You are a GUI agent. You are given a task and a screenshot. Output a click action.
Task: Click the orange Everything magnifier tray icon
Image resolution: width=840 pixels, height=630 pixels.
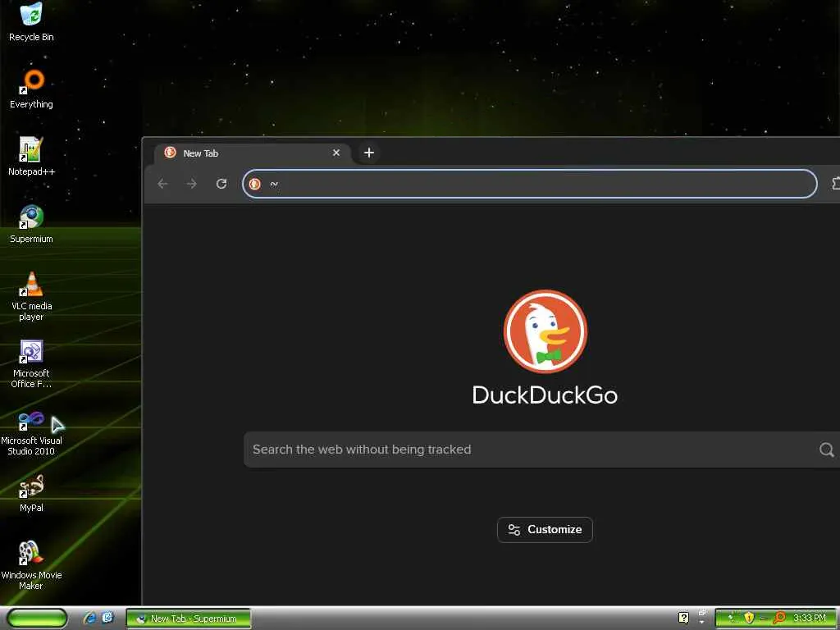click(779, 618)
